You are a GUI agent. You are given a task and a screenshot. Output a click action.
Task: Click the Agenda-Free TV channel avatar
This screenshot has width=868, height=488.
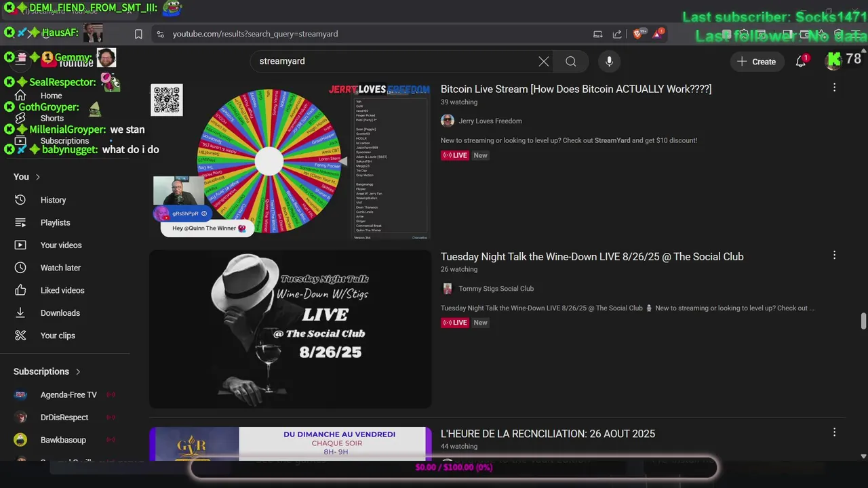pos(20,394)
